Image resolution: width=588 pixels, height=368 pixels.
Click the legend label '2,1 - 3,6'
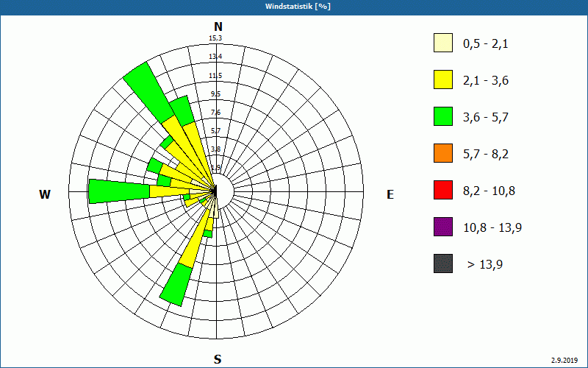[486, 81]
